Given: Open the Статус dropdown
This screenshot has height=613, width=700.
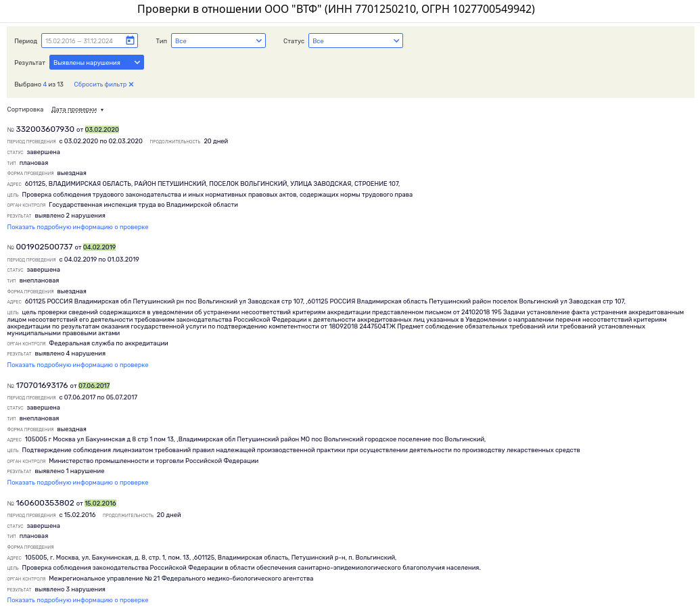Looking at the screenshot, I should 355,41.
